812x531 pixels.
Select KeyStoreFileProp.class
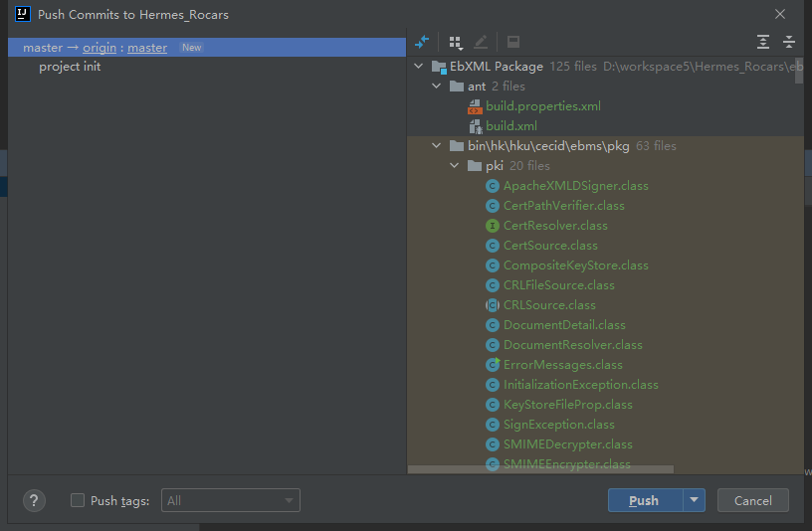tap(567, 405)
